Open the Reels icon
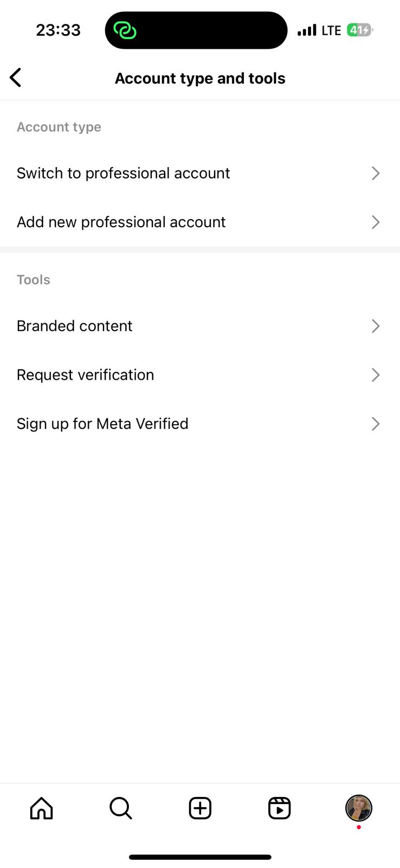This screenshot has height=868, width=400. pyautogui.click(x=279, y=808)
